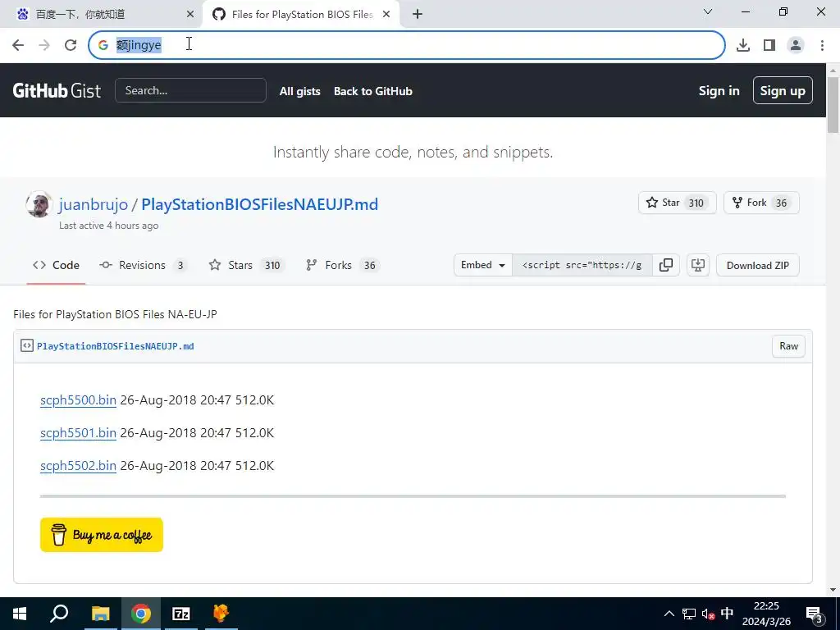Open PlayStationBIOSFilesNAEUJP.md file header link

tap(115, 346)
